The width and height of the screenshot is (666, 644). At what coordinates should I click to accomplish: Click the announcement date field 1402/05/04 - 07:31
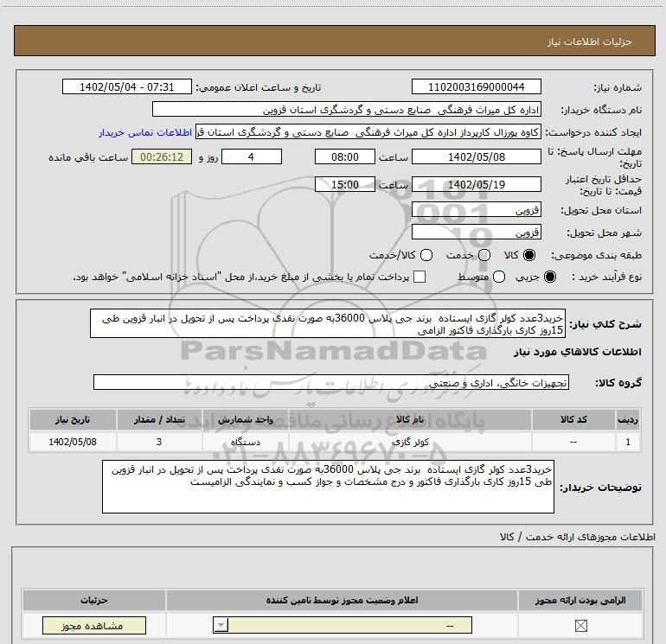[127, 86]
